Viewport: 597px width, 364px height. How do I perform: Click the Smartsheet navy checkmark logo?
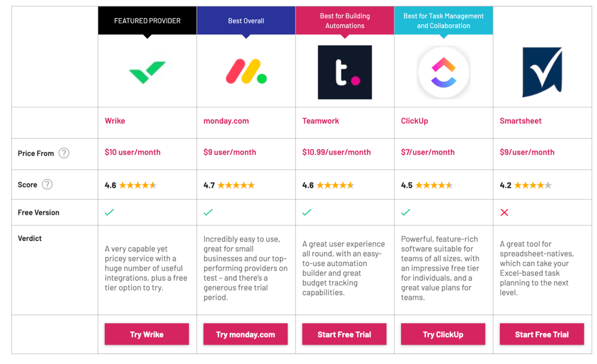click(x=542, y=72)
